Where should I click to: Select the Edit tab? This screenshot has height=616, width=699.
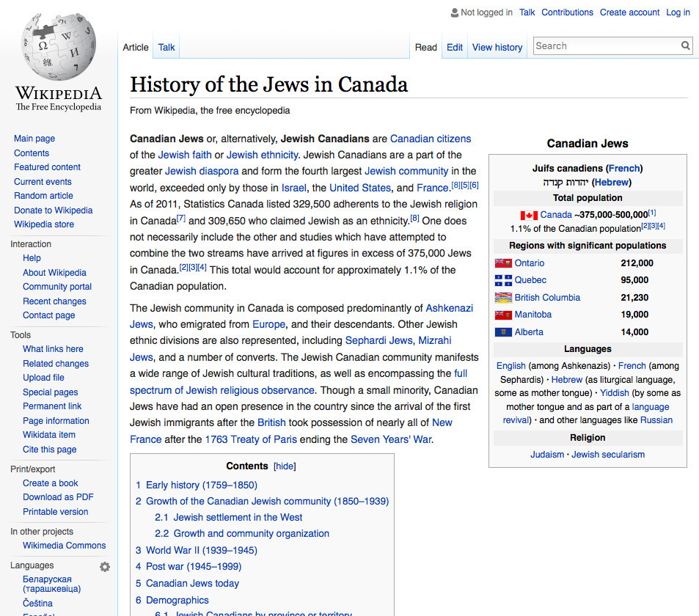[x=454, y=47]
